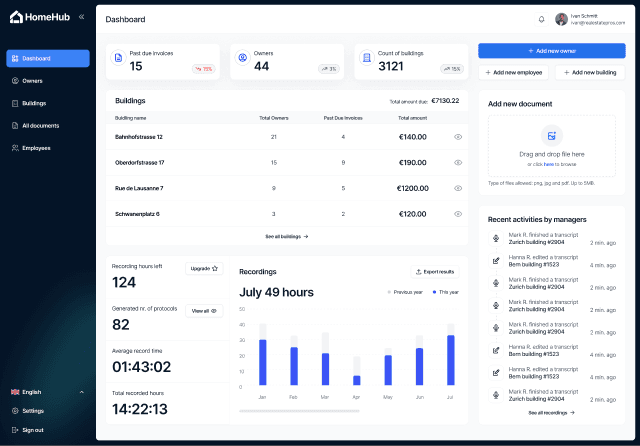Click Upgrade recording hours button
The height and width of the screenshot is (446, 640).
click(204, 268)
